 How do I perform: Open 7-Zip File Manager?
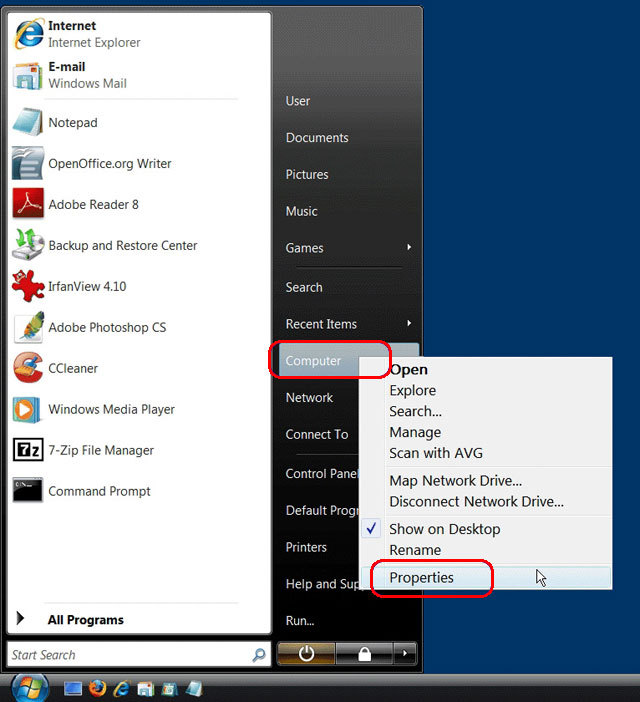coord(101,450)
